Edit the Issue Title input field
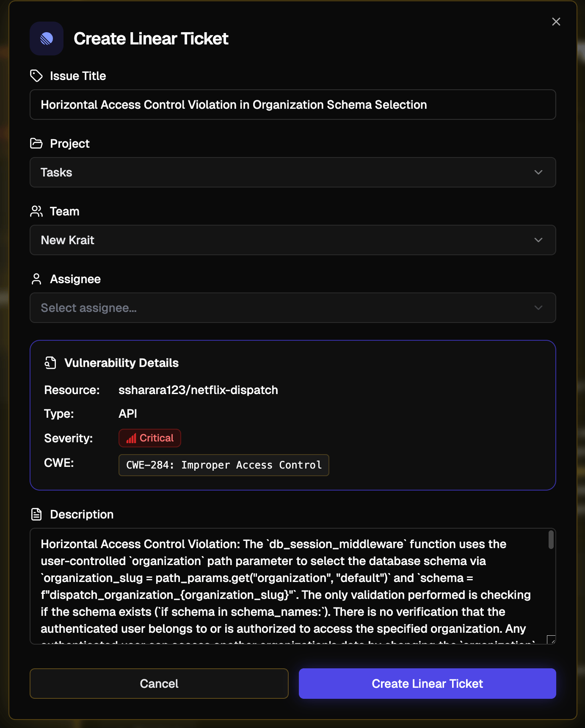The height and width of the screenshot is (728, 585). 293,105
